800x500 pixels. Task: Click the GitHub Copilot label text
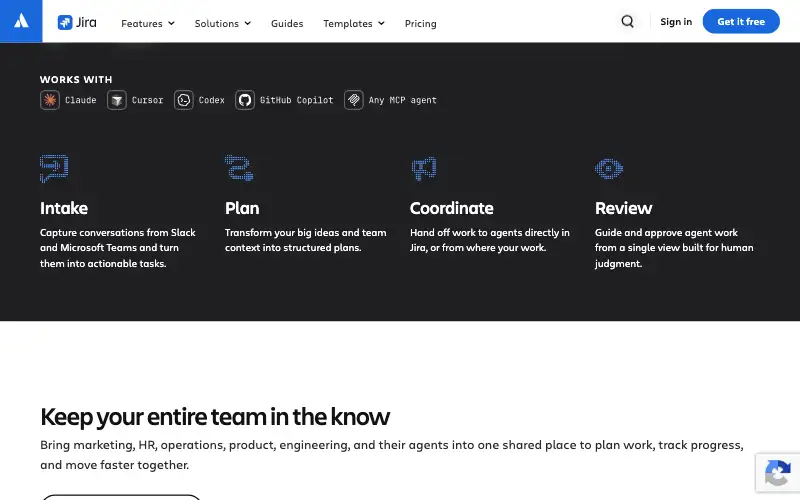point(296,100)
